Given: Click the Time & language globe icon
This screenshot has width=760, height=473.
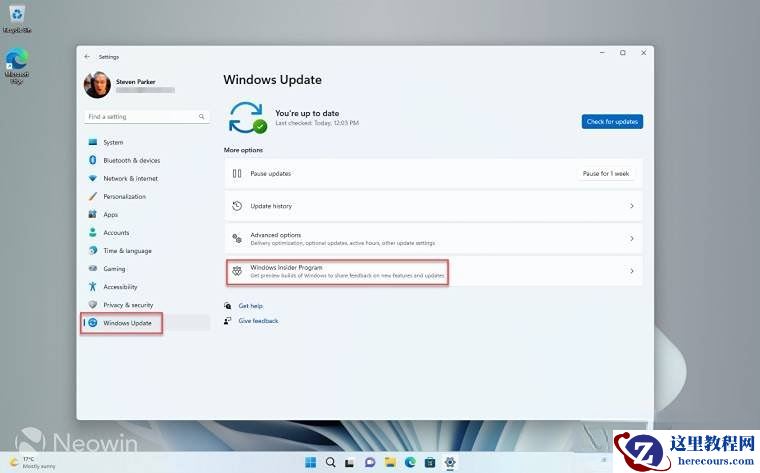Looking at the screenshot, I should [x=93, y=250].
